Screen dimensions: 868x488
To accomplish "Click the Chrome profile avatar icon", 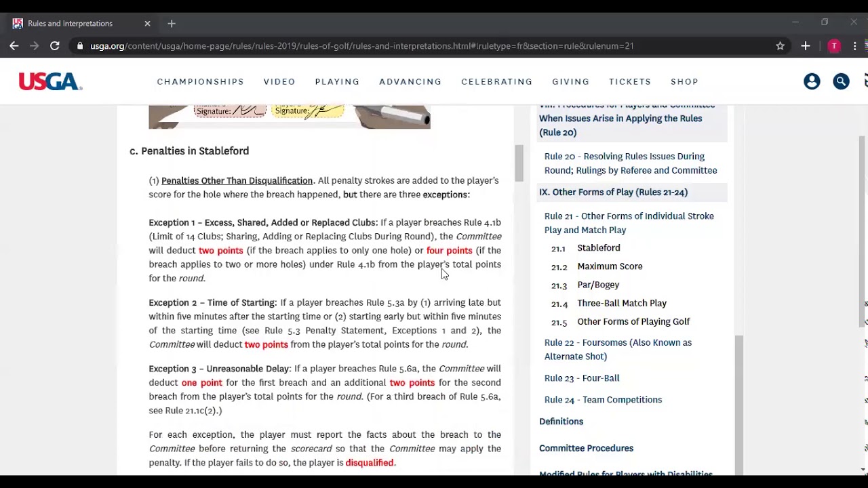I will point(834,46).
